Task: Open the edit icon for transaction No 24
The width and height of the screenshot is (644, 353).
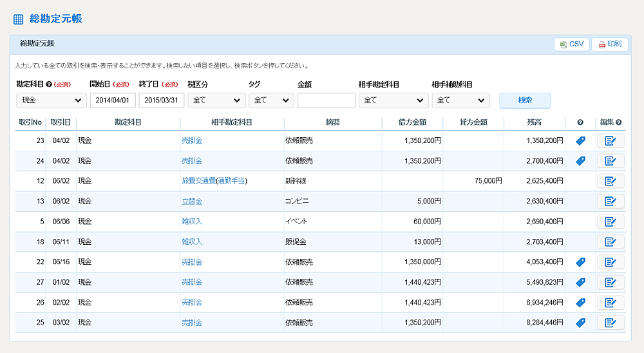Action: 611,160
